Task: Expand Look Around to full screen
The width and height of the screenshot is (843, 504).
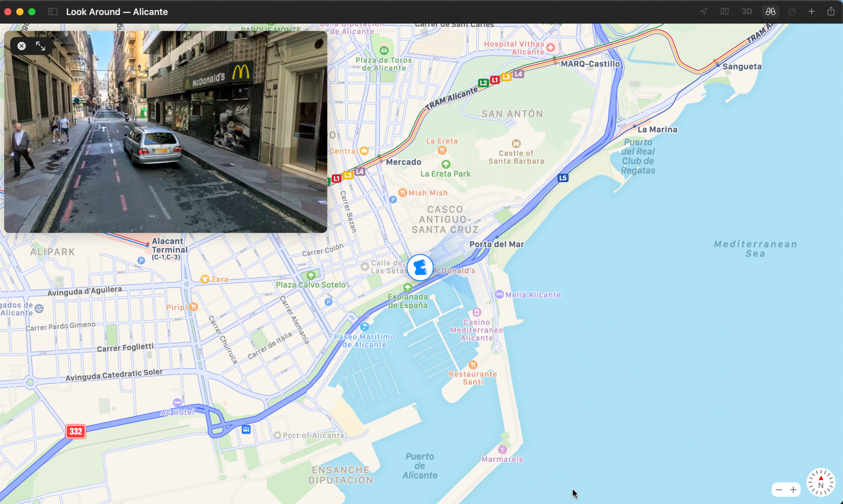Action: tap(40, 46)
